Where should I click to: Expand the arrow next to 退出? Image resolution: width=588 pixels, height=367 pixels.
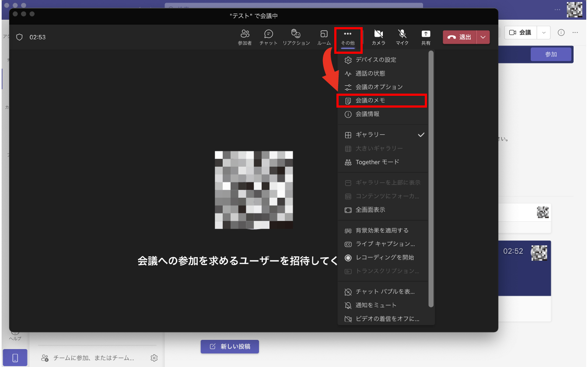click(483, 37)
